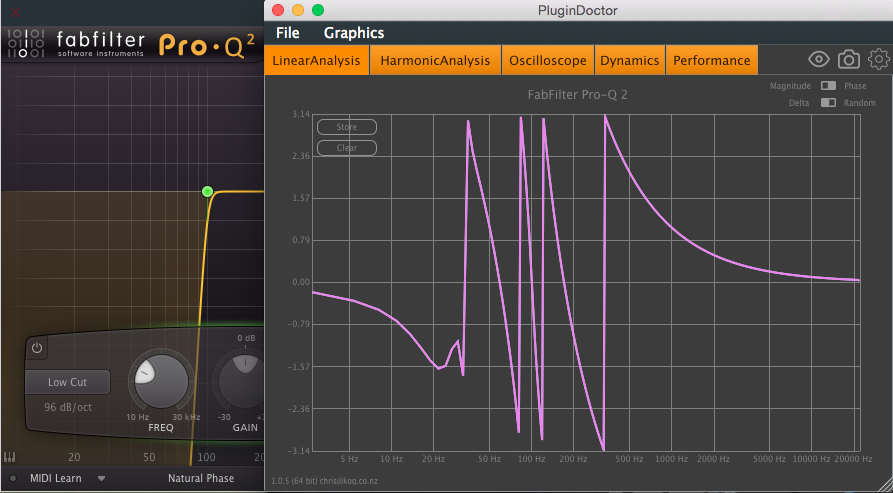The width and height of the screenshot is (893, 493).
Task: Click the version text chris@koq.co.nz
Action: [325, 481]
